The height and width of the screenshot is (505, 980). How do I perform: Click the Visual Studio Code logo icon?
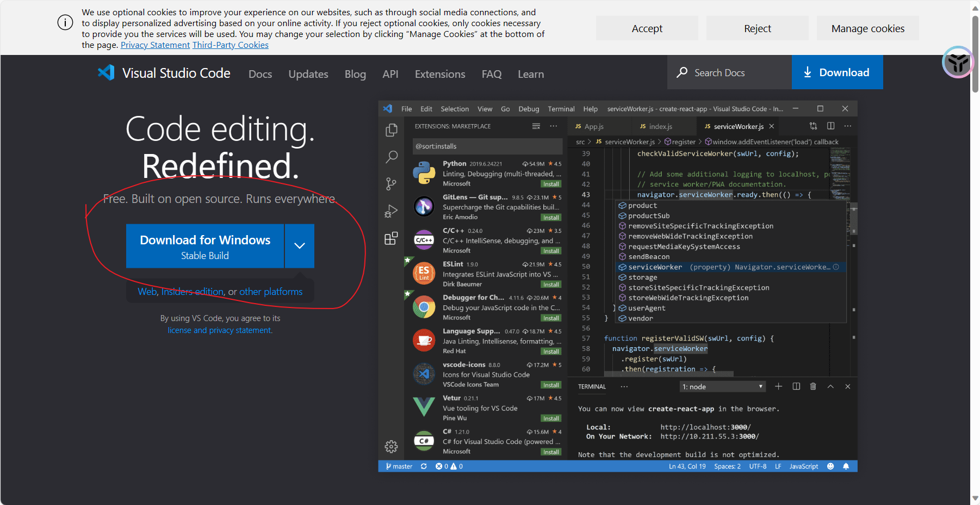(x=106, y=72)
